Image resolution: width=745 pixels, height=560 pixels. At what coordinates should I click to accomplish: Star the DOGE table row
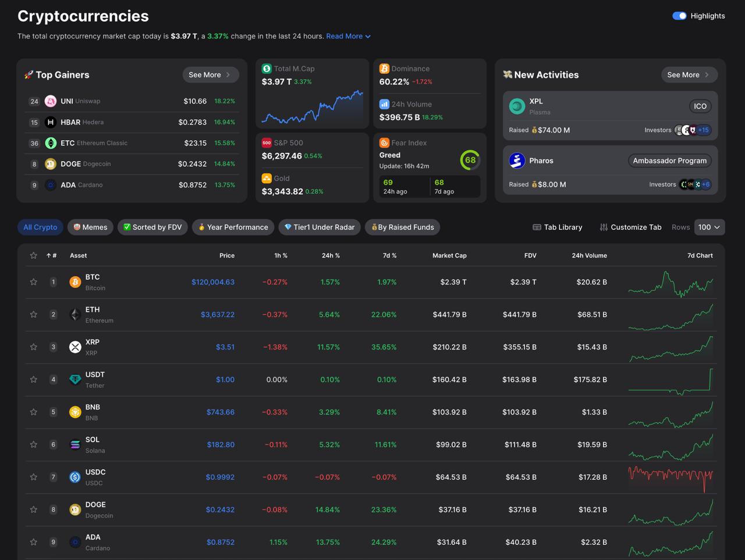point(34,510)
